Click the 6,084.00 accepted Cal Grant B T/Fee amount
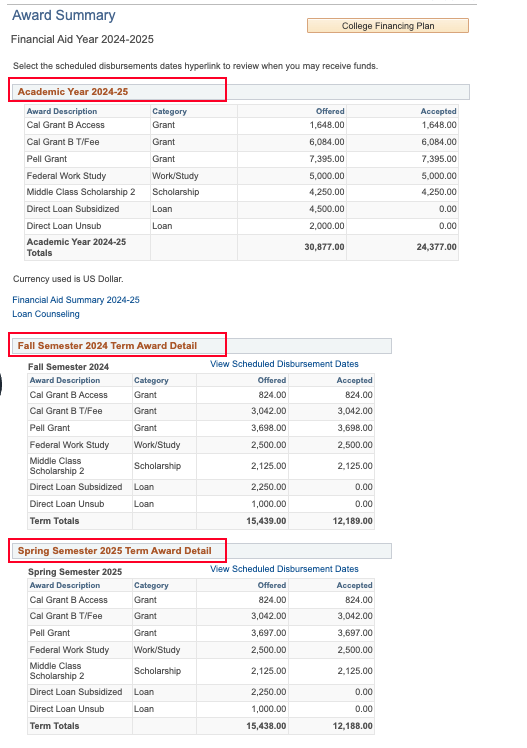Screen dimensions: 527x748 coord(439,142)
